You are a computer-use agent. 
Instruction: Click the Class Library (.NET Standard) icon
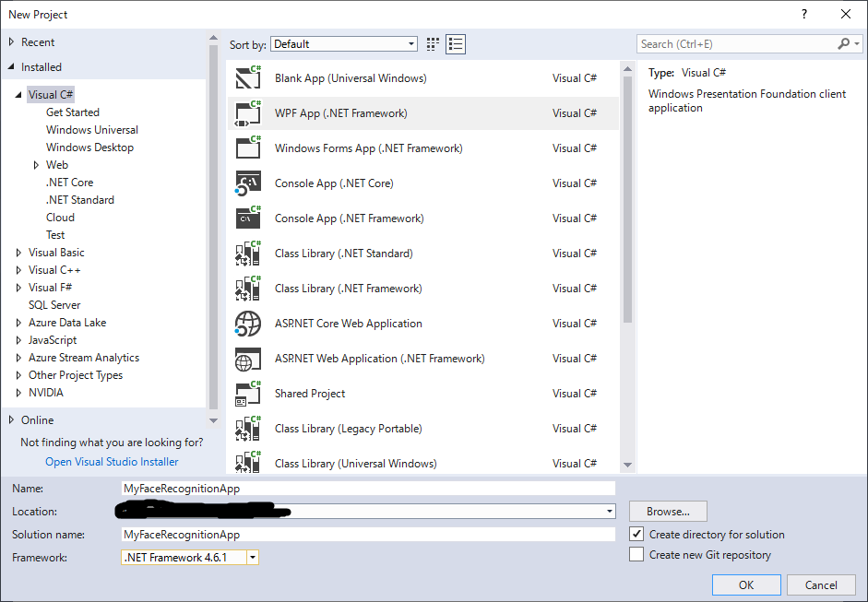pyautogui.click(x=248, y=254)
